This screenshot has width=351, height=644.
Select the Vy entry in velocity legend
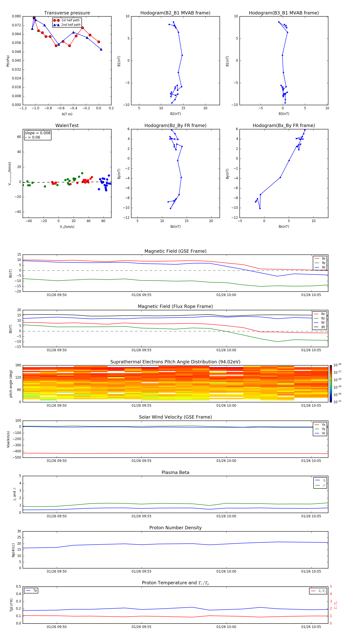320,429
